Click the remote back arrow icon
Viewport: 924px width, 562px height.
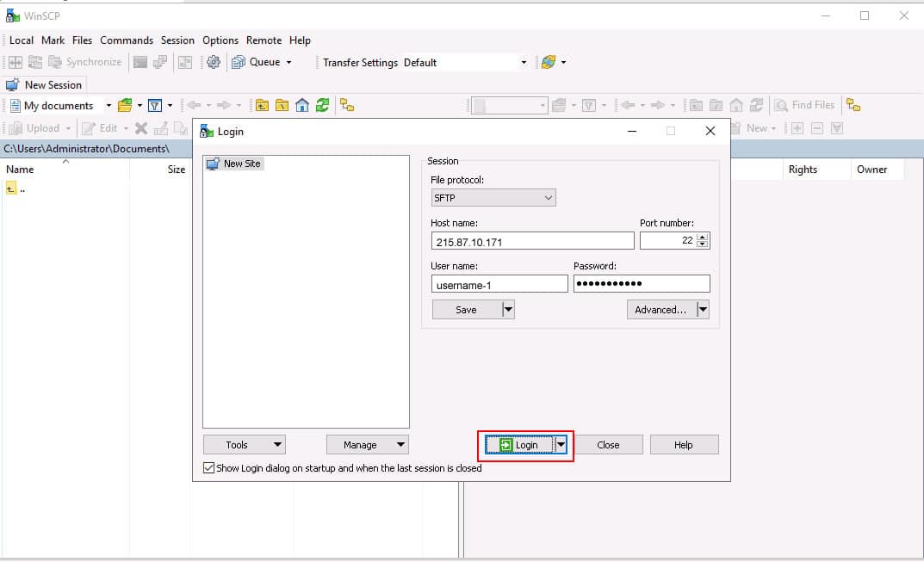point(628,106)
